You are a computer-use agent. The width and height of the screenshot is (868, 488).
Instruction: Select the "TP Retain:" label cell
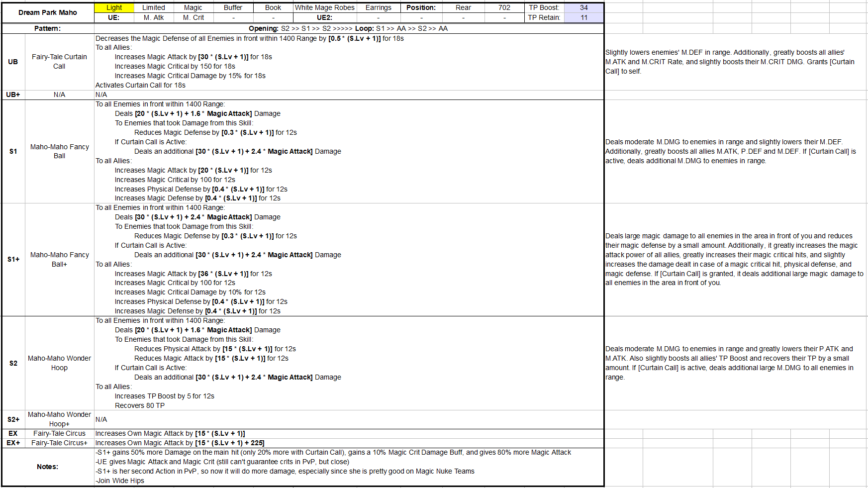544,17
